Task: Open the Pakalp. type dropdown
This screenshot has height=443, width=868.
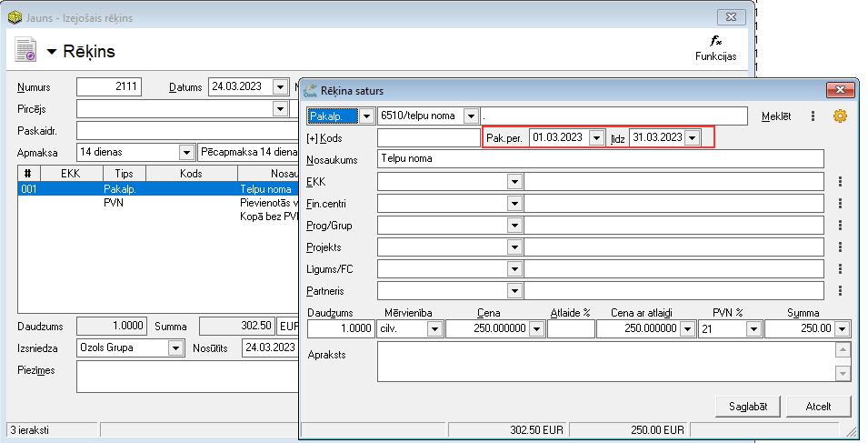Action: [x=366, y=116]
